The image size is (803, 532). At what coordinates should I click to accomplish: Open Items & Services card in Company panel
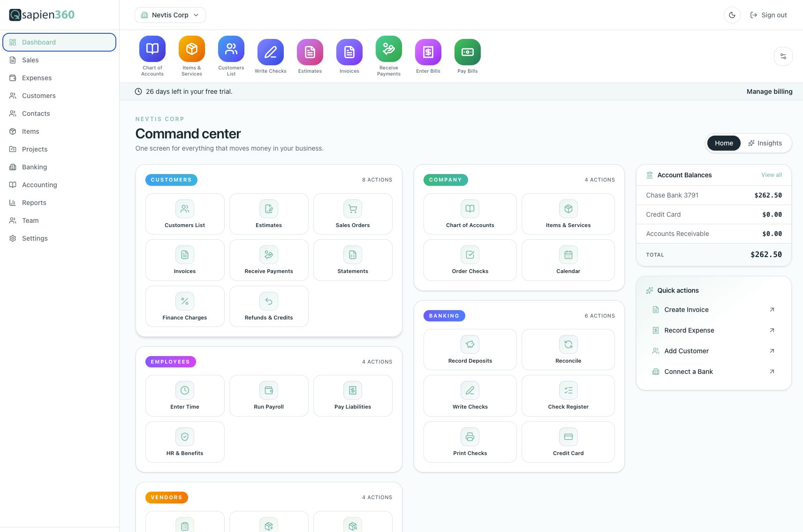point(568,214)
